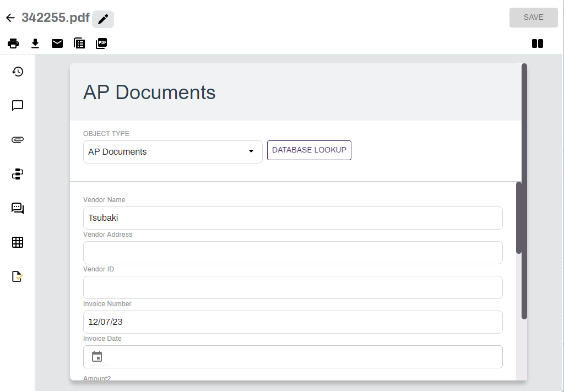Screen dimensions: 564x392
Task: Email the document via the envelope icon
Action: coord(57,43)
